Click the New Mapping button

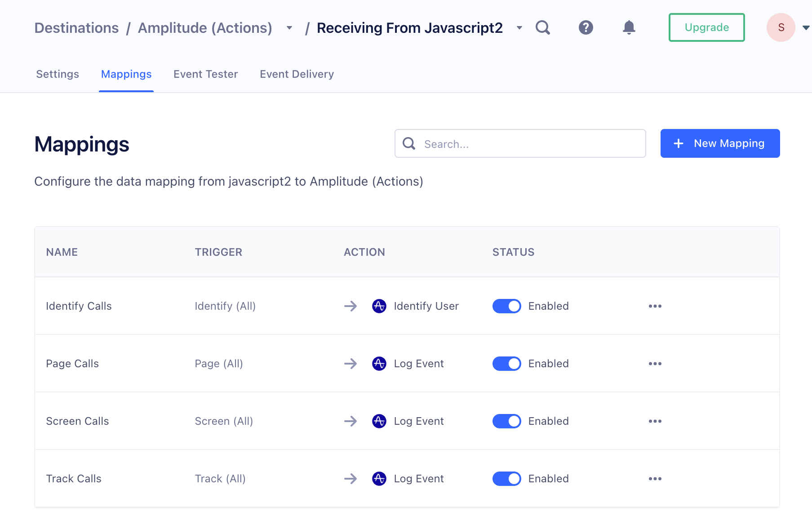click(x=720, y=143)
